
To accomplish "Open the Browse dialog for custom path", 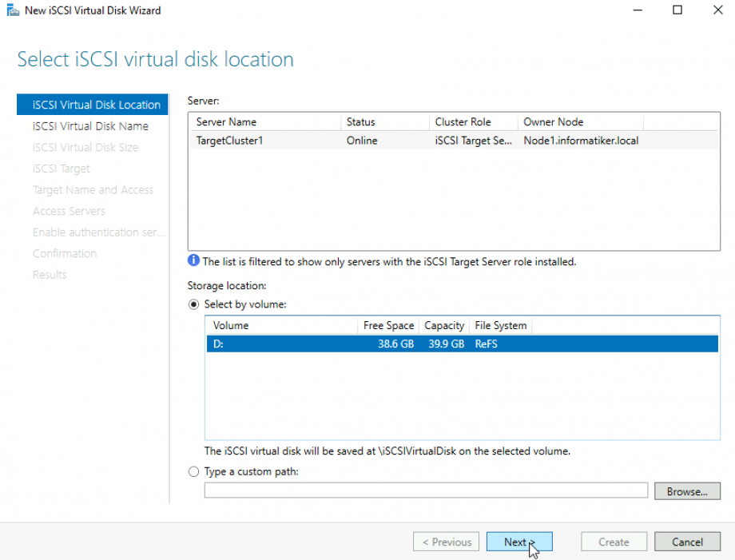I will point(687,490).
